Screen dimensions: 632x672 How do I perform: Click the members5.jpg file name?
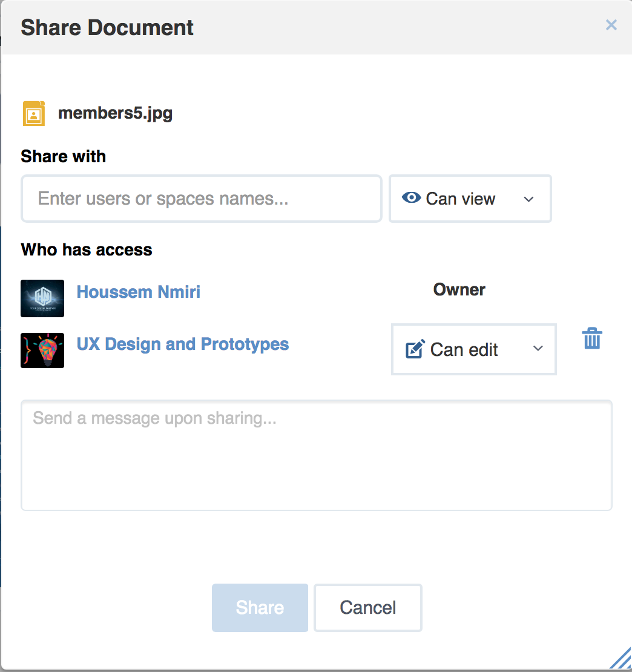click(115, 114)
